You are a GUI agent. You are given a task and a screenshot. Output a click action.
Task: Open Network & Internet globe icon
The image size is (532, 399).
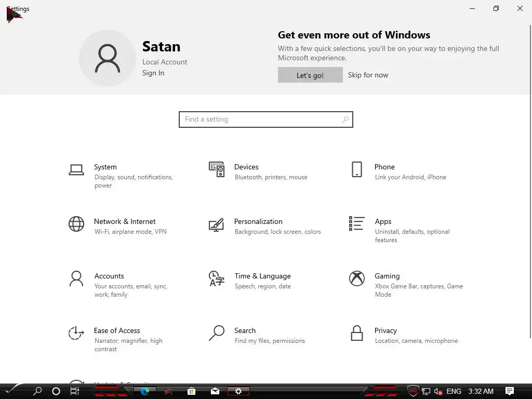(76, 224)
